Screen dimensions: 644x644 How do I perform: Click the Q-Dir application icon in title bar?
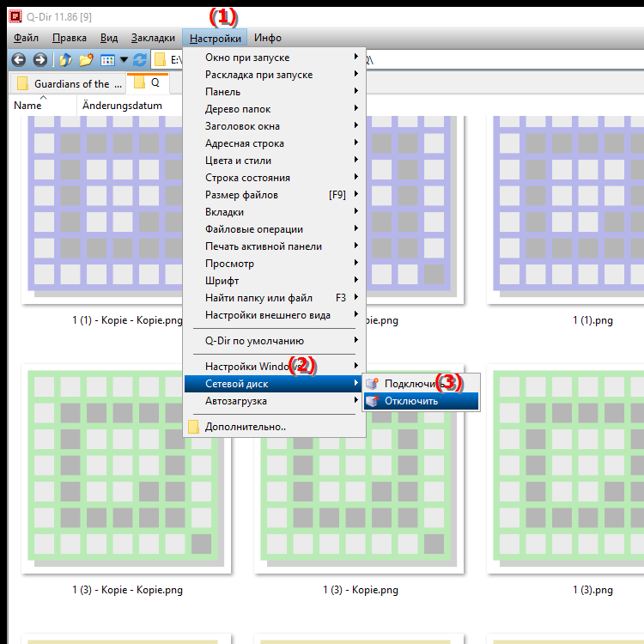[15, 16]
